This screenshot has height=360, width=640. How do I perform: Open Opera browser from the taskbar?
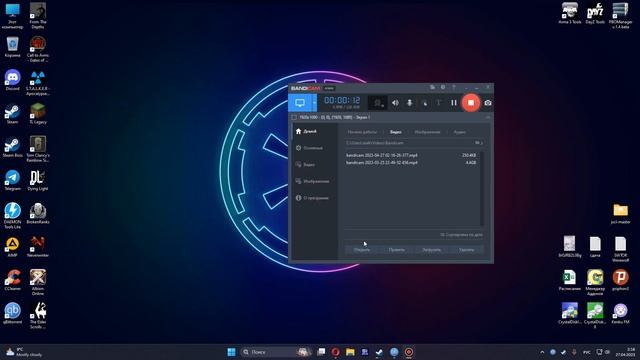click(x=336, y=352)
